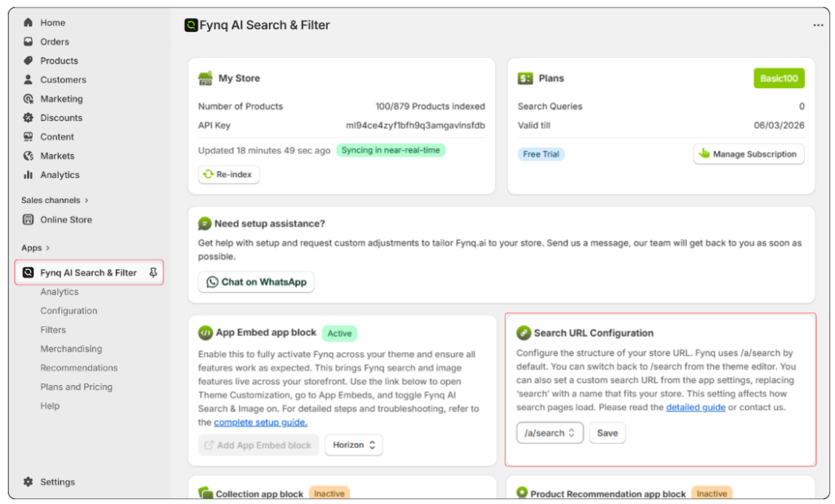Go to Orders page
The width and height of the screenshot is (835, 504).
click(55, 42)
